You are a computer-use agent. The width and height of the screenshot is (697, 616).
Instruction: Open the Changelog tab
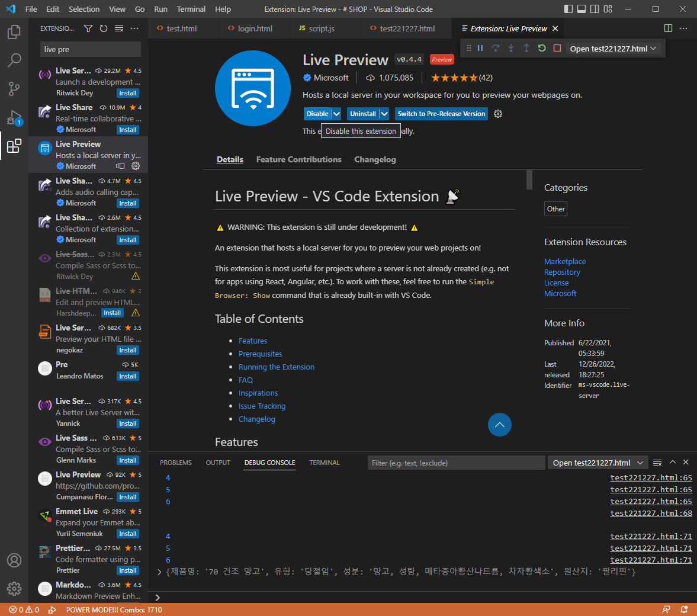click(x=375, y=160)
